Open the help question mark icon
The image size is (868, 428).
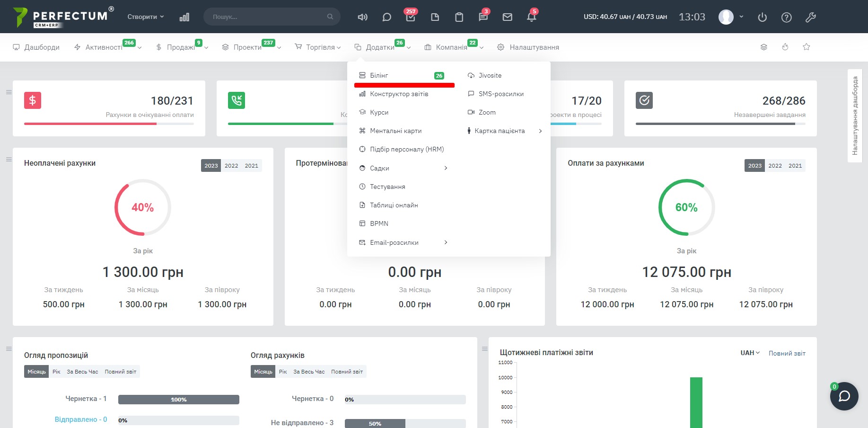click(x=786, y=17)
